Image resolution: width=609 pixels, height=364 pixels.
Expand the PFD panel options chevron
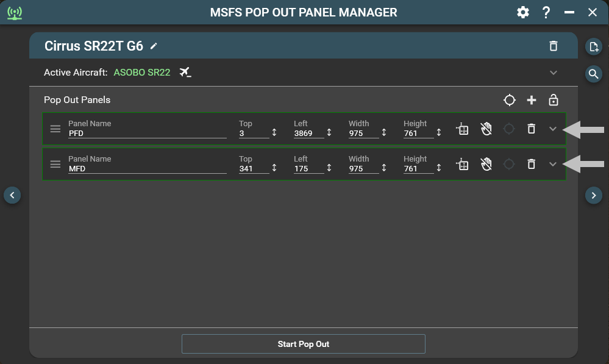point(553,129)
